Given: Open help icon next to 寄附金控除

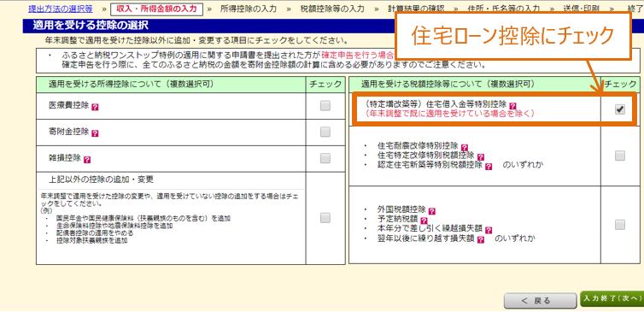Looking at the screenshot, I should [96, 133].
